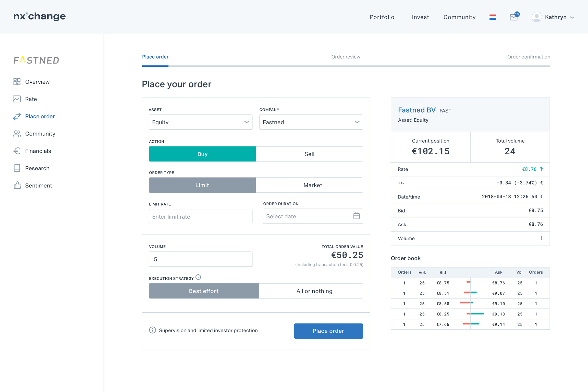The height and width of the screenshot is (392, 588).
Task: Expand the Kathryn user account menu
Action: tap(553, 17)
